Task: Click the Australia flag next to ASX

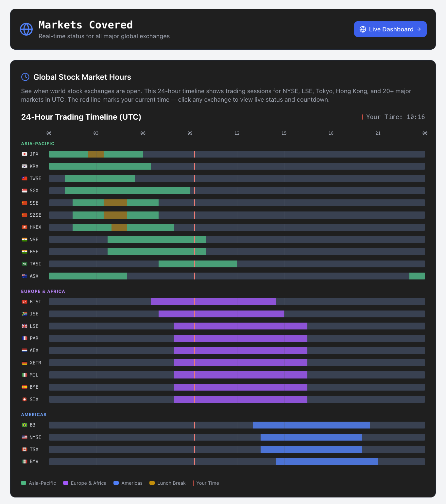Action: point(25,276)
